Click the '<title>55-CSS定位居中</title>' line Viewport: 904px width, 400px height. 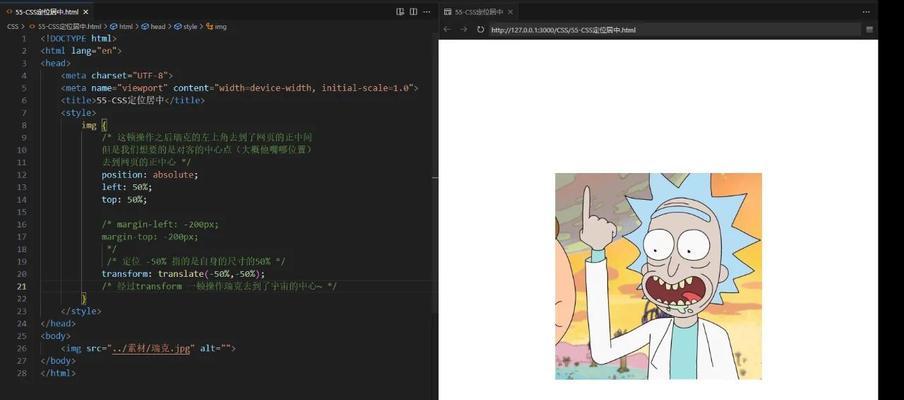133,100
